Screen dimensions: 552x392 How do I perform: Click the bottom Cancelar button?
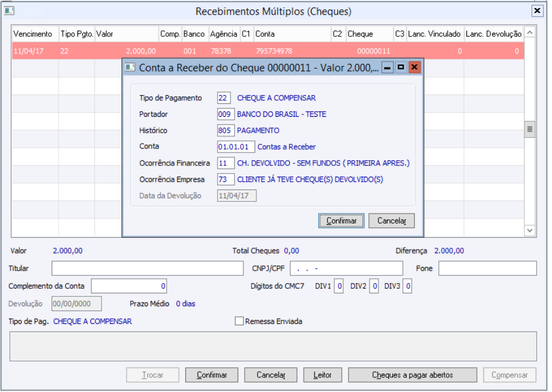coord(270,375)
